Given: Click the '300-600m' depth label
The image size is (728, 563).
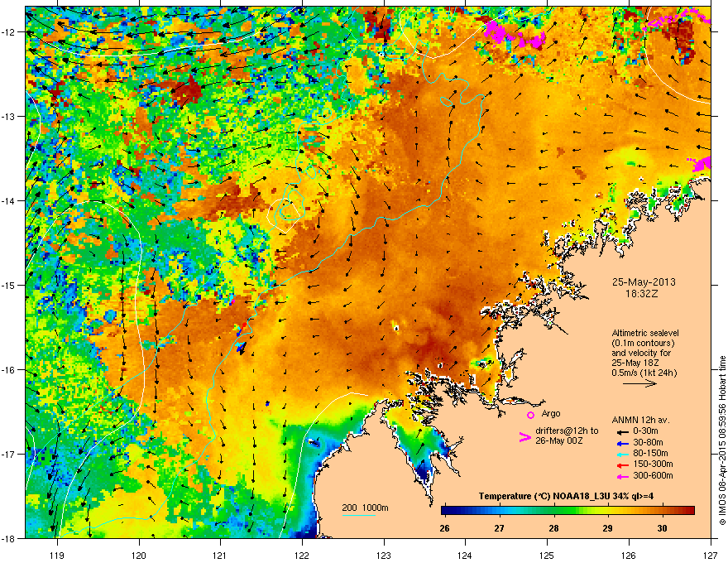Looking at the screenshot, I should coord(653,476).
